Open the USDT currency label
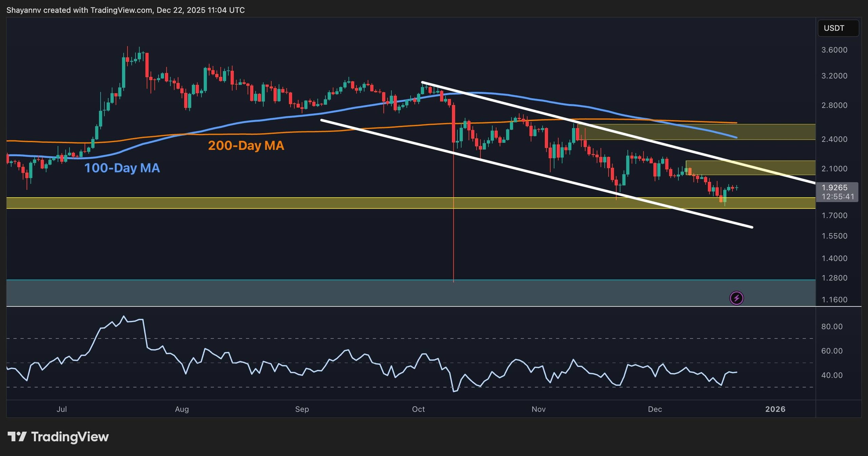868x456 pixels. [838, 28]
